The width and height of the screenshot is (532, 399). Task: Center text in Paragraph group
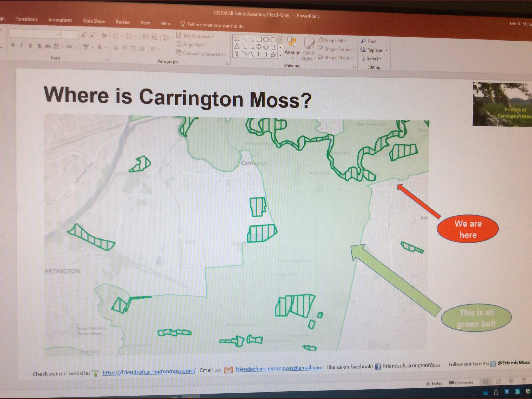(125, 48)
